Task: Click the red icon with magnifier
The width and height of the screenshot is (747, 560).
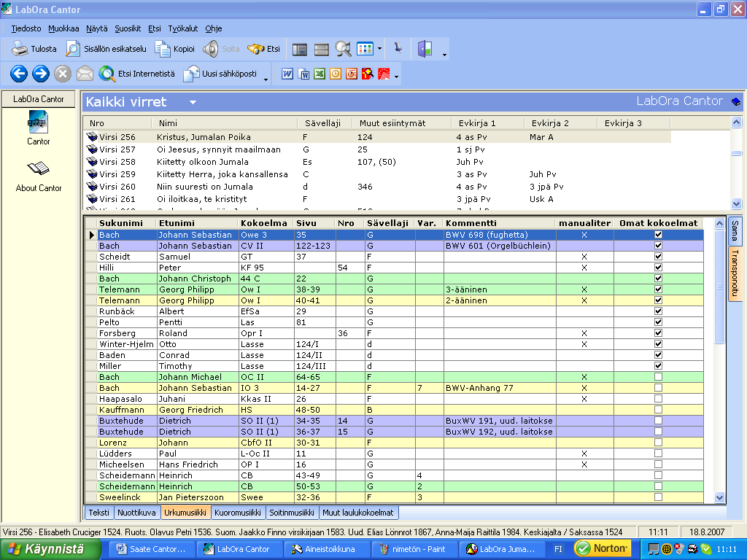Action: pos(368,74)
